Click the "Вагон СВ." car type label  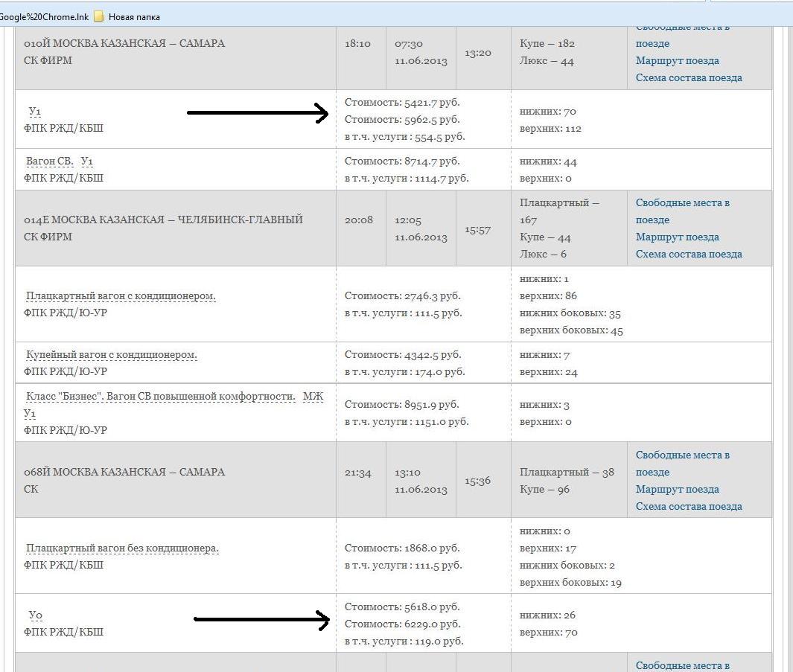tap(49, 161)
